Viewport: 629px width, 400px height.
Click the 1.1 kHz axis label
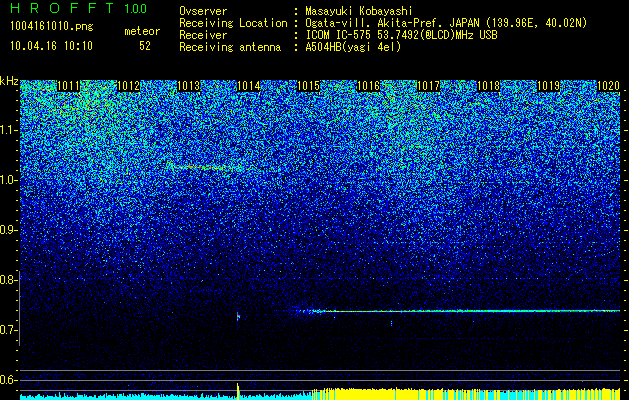8,130
